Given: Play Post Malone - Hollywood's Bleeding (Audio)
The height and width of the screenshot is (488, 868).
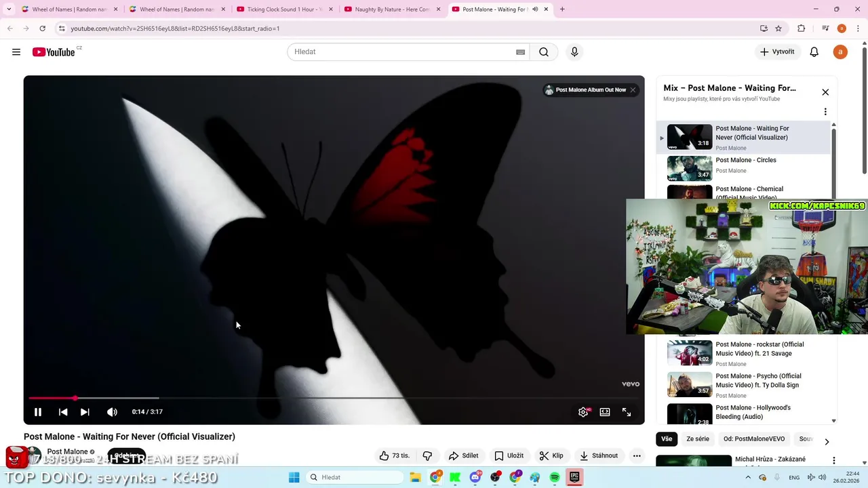Looking at the screenshot, I should [744, 413].
